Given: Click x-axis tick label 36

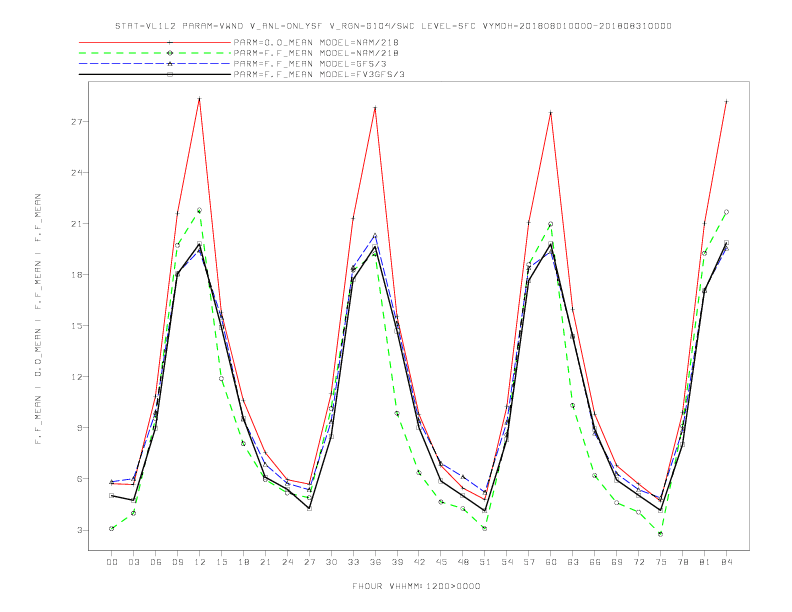Looking at the screenshot, I should tap(375, 562).
